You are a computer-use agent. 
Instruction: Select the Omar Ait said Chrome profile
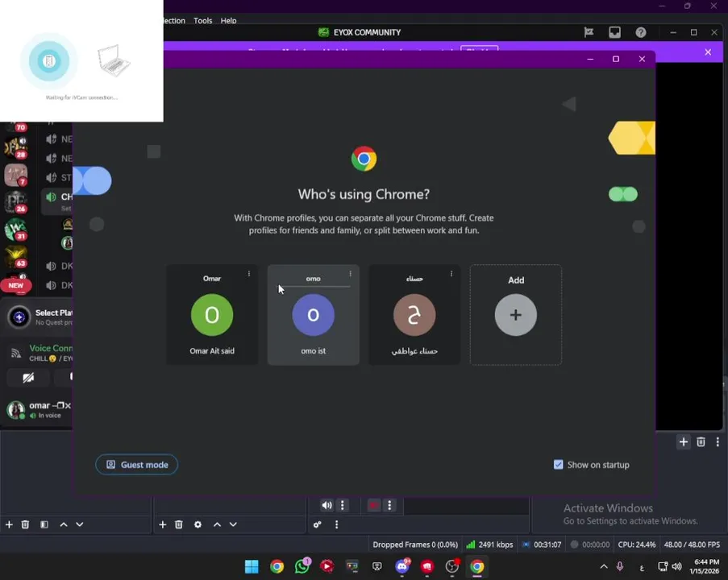point(212,315)
